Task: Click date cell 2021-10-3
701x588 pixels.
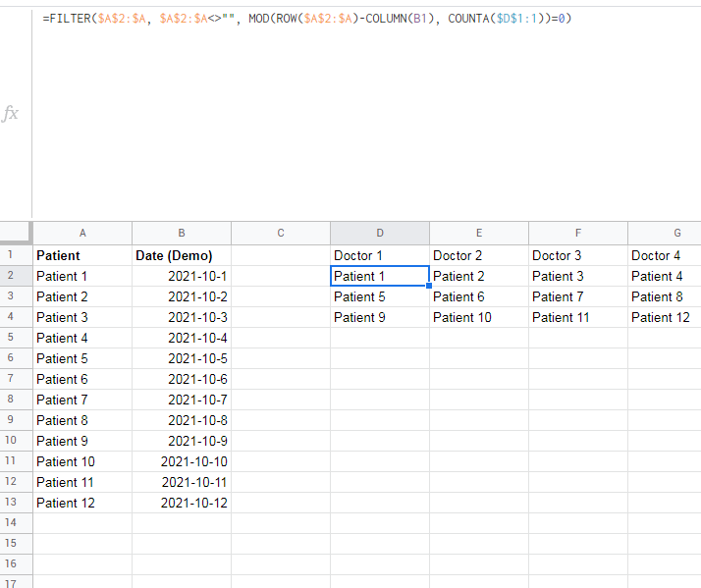Action: 182,317
